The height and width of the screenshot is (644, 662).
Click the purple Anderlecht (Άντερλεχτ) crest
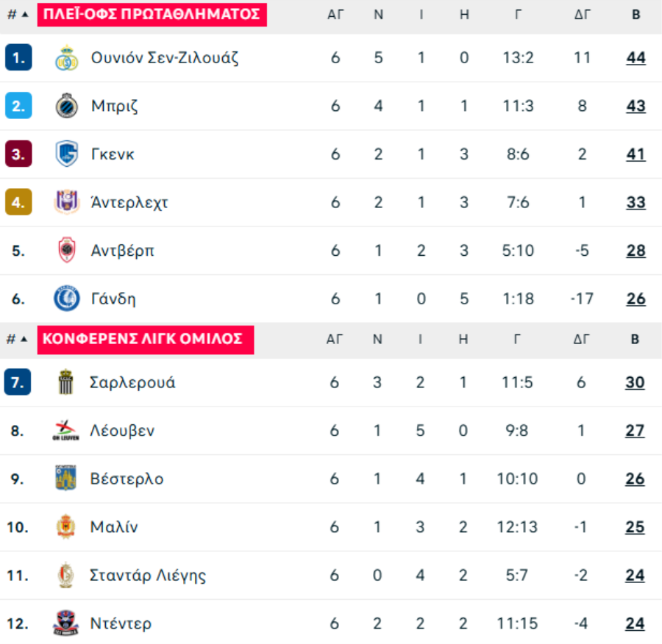(x=67, y=202)
